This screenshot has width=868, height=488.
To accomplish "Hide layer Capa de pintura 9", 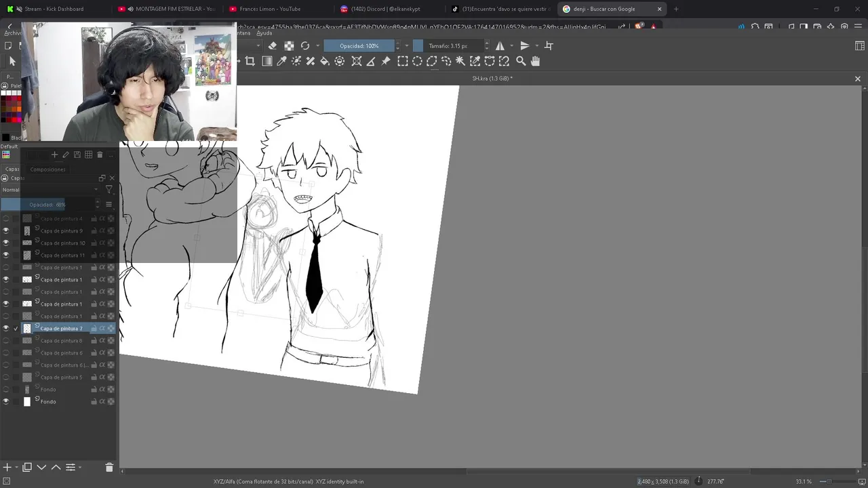I will pyautogui.click(x=6, y=230).
